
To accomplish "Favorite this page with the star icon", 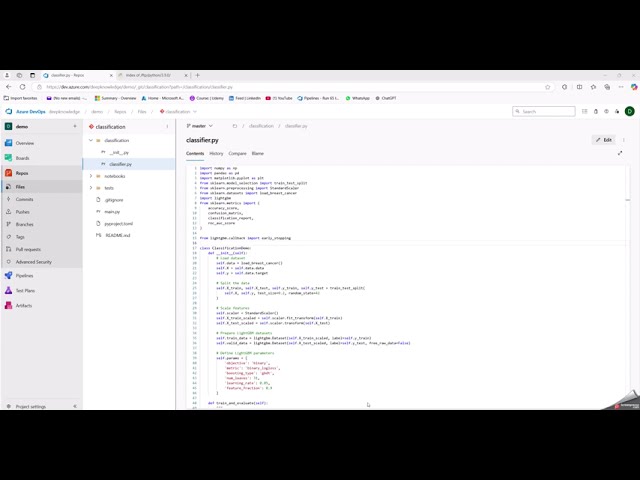I will pos(548,87).
